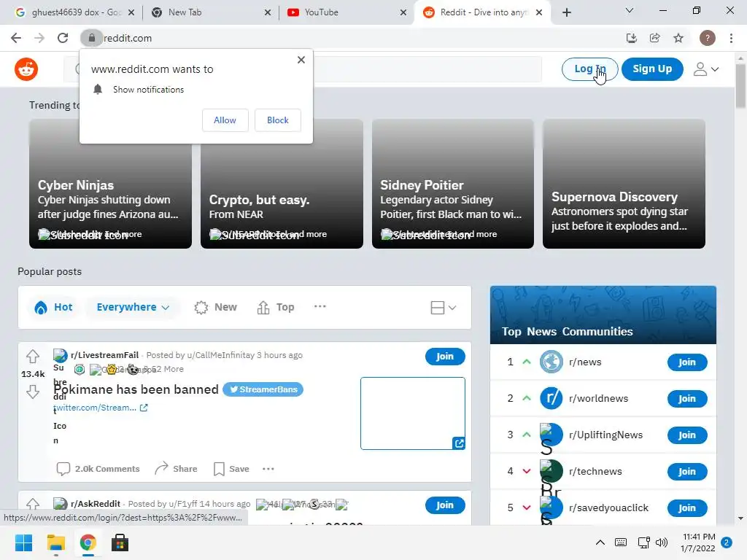Downvote the Pokimane has been banned post
Viewport: 747px width, 560px height.
pyautogui.click(x=33, y=392)
